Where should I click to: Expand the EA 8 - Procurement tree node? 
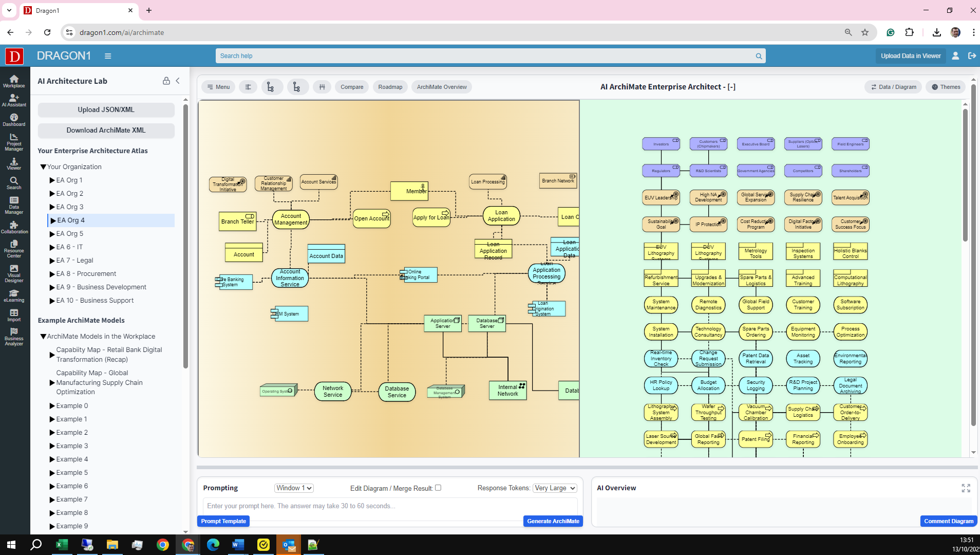[52, 274]
